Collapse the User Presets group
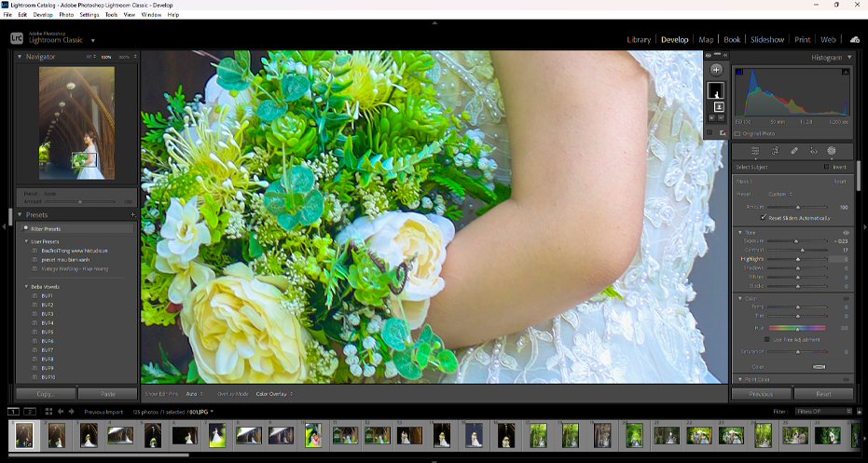The height and width of the screenshot is (463, 868). 26,241
